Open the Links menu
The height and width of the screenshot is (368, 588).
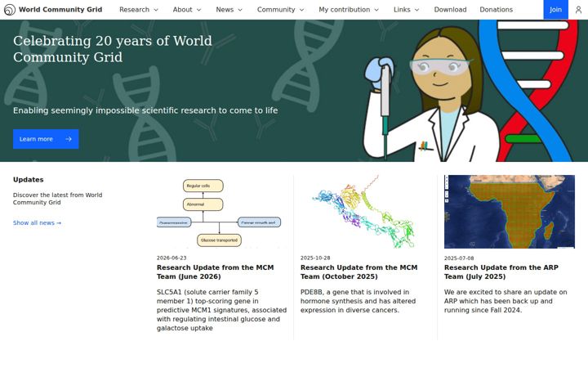(407, 10)
